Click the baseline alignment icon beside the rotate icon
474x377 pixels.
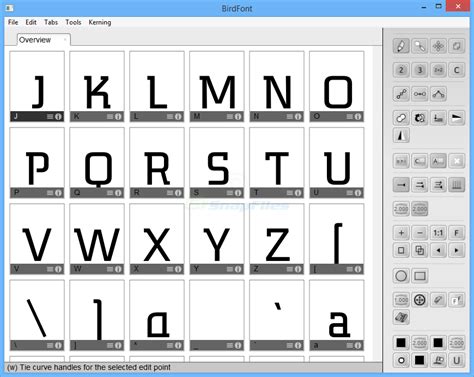click(438, 118)
